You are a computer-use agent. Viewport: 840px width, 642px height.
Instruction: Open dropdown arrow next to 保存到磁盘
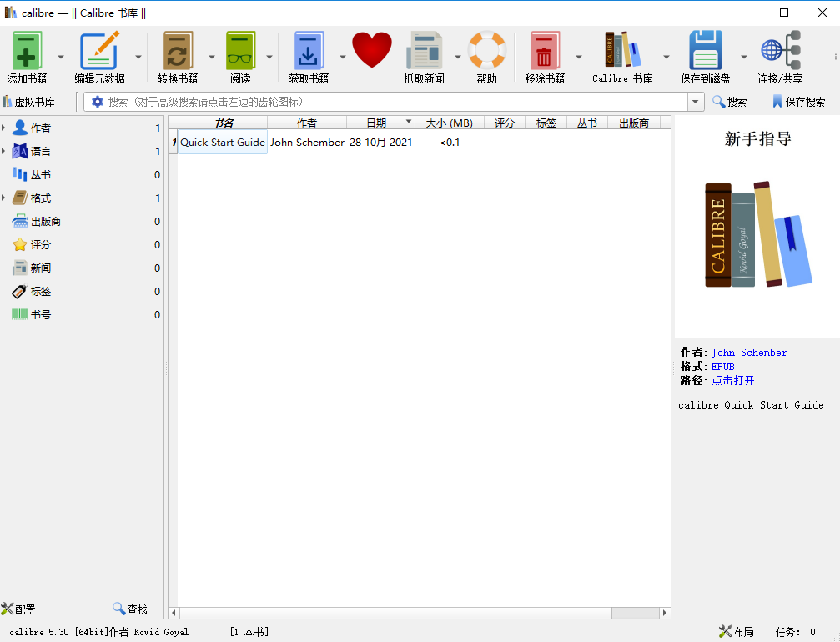coord(743,57)
